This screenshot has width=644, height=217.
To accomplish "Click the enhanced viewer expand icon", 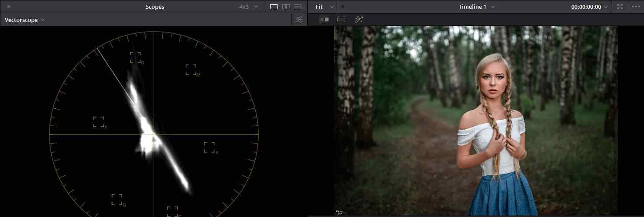I will pos(619,7).
